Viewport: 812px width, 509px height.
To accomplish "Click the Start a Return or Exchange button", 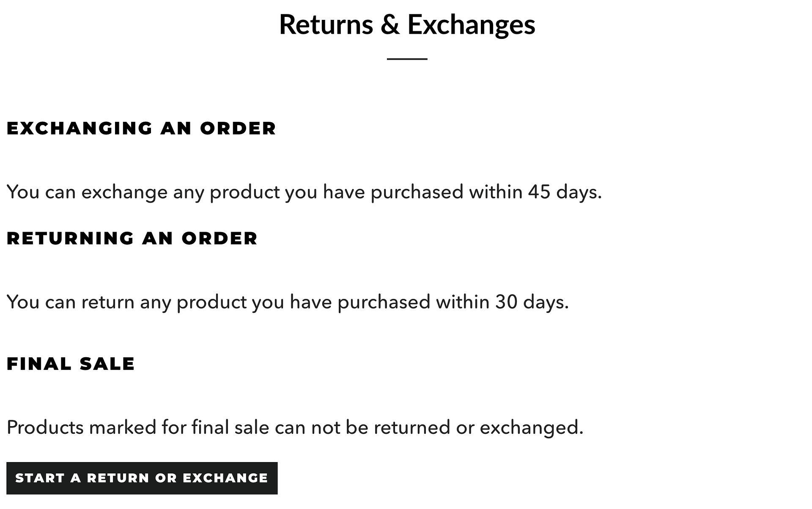I will click(142, 478).
